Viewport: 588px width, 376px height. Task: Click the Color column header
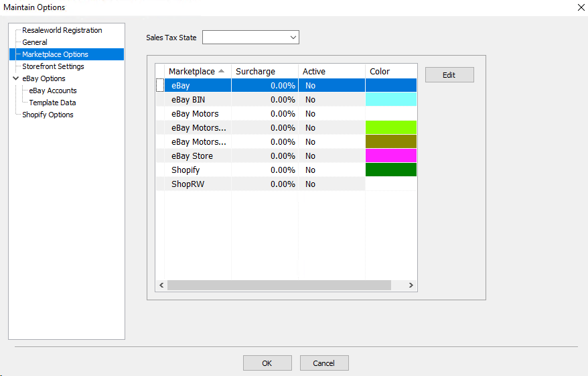tap(391, 71)
